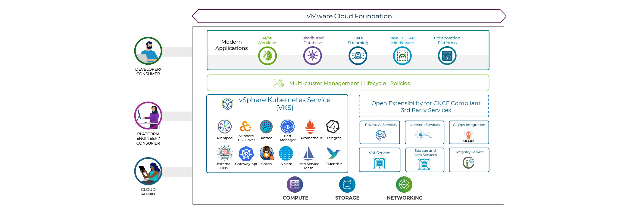Click the Distributed Database label text

coord(313,41)
